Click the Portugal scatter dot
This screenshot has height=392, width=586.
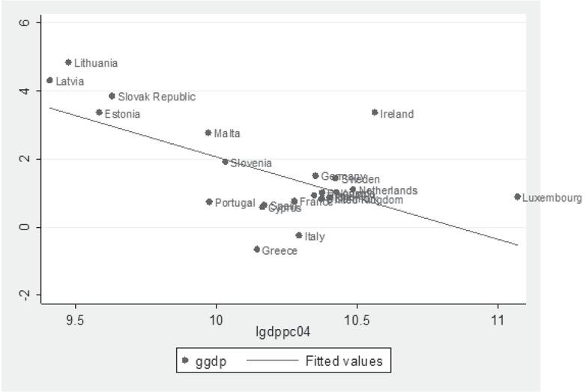pyautogui.click(x=209, y=202)
